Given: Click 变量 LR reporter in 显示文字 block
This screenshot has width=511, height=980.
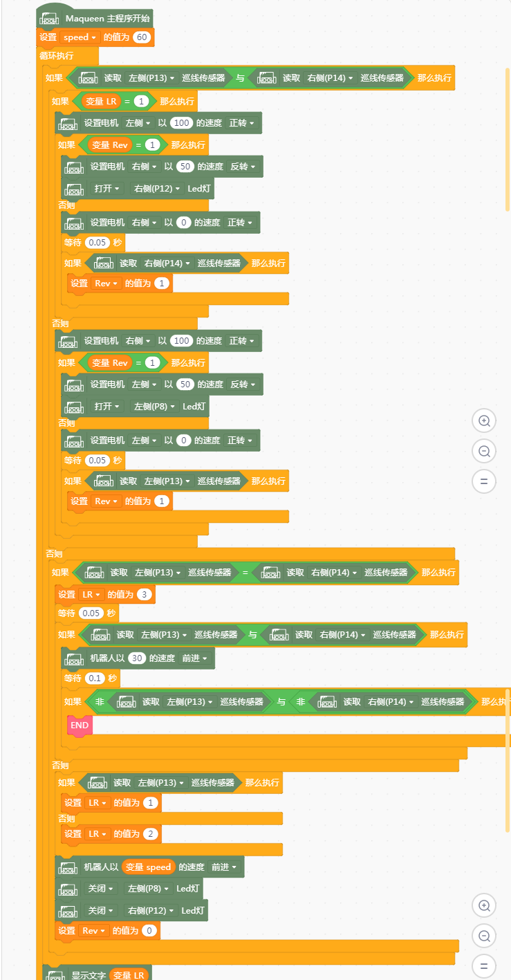Looking at the screenshot, I should click(x=129, y=975).
